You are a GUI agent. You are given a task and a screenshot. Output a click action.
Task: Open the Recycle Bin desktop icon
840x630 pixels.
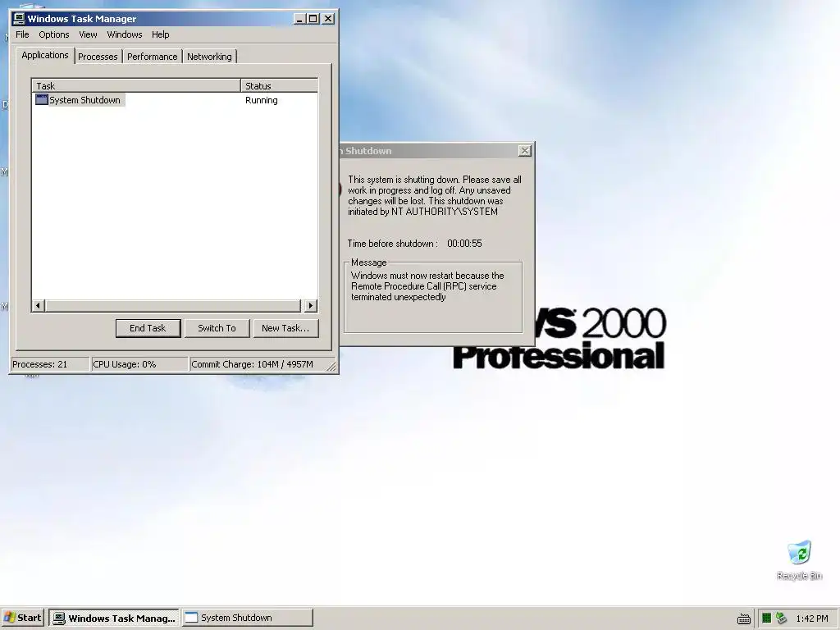pos(799,560)
